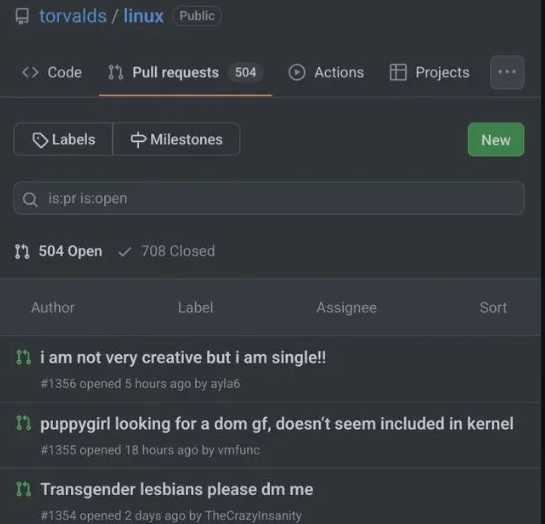Open the Sort dropdown

pyautogui.click(x=493, y=308)
